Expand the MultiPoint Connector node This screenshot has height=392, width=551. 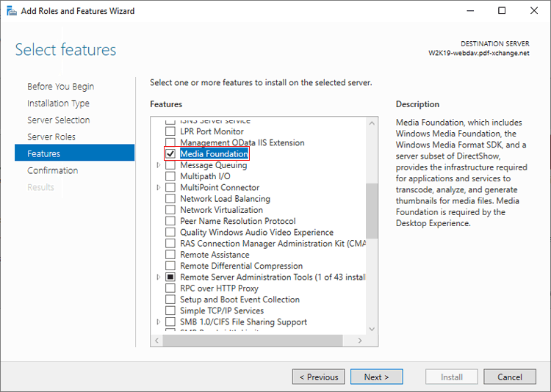point(159,188)
